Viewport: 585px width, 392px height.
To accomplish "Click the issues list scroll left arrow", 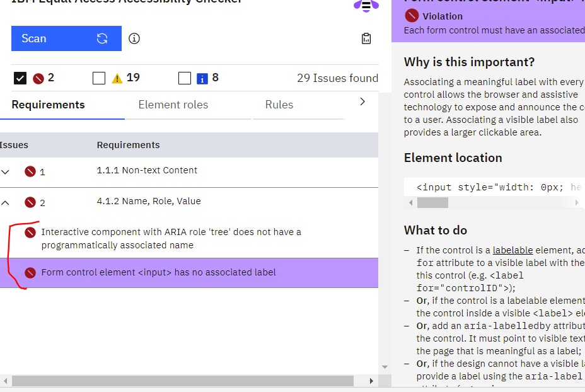I will click(5, 381).
